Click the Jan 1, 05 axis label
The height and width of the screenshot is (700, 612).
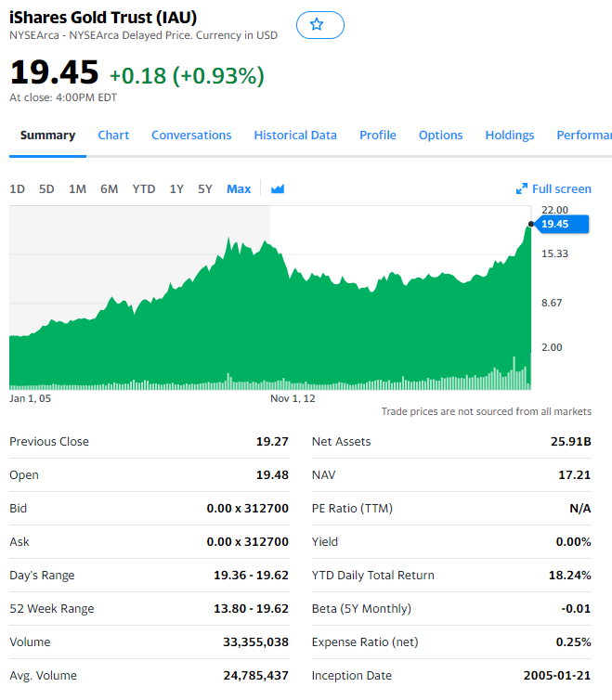30,398
